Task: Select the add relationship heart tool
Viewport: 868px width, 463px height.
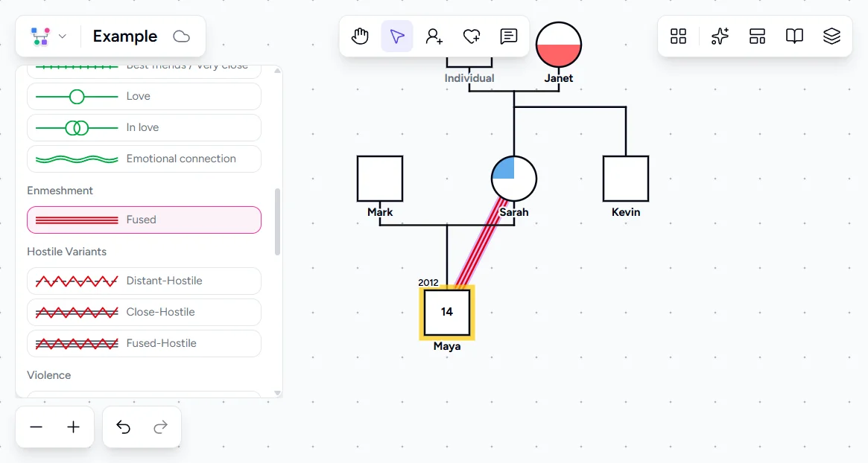Action: tap(472, 36)
